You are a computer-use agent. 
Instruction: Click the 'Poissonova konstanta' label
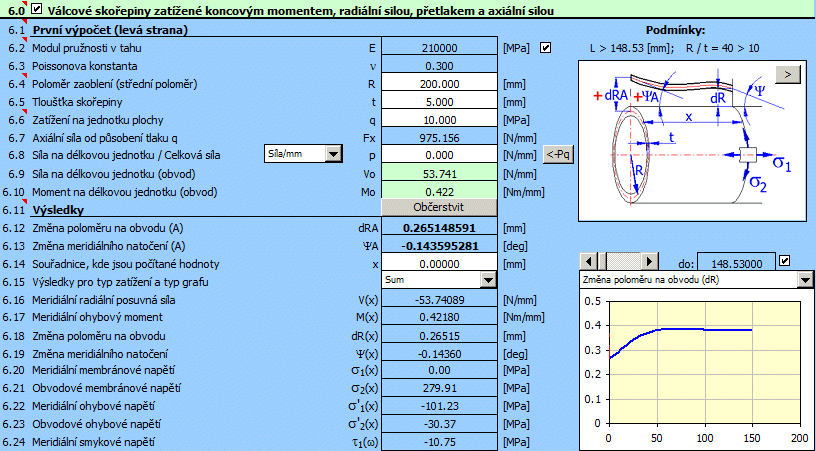[x=85, y=66]
